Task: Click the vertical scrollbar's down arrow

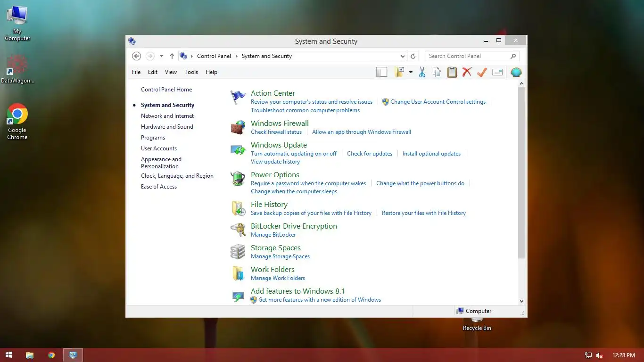Action: coord(521,301)
